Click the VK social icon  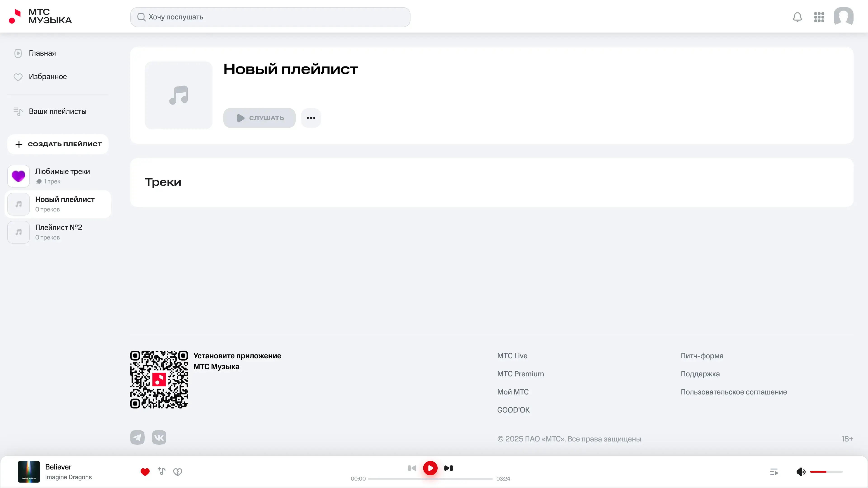pos(159,437)
